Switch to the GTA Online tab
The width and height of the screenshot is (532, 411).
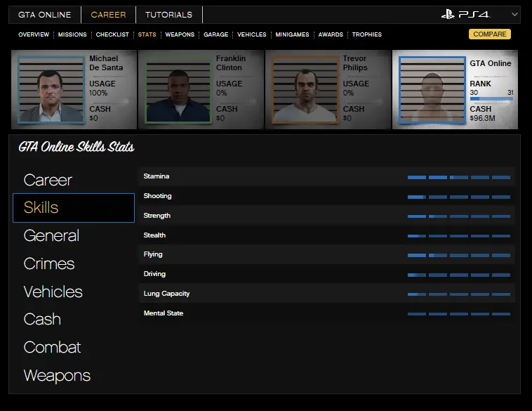45,15
